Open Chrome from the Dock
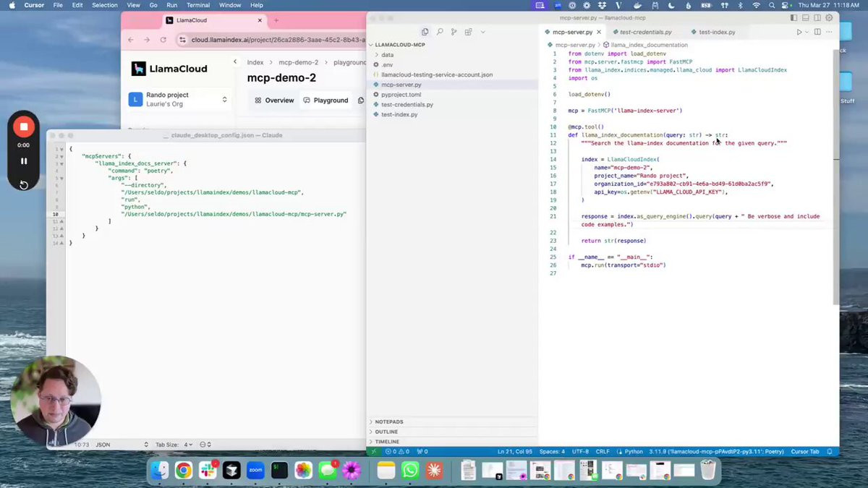 [x=183, y=471]
